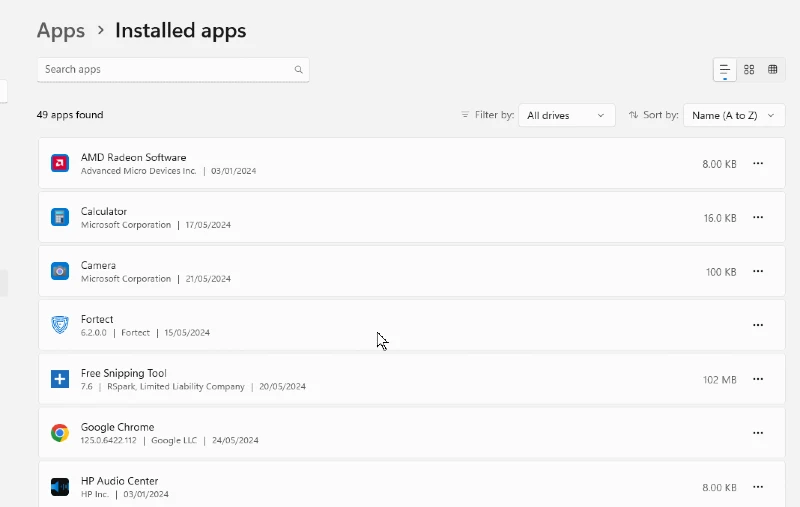Click the HP Inc. publisher text
Screen dimensions: 800x507
[x=94, y=494]
